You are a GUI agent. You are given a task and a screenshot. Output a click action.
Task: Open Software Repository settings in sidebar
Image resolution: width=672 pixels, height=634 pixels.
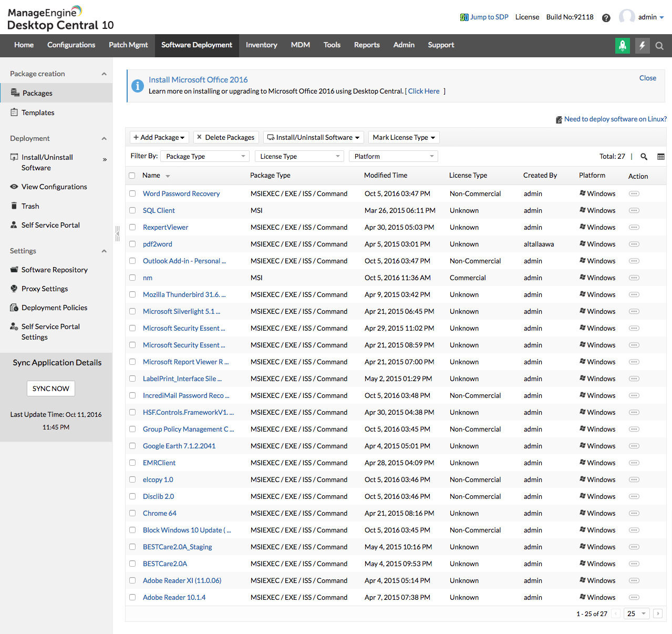pyautogui.click(x=54, y=270)
